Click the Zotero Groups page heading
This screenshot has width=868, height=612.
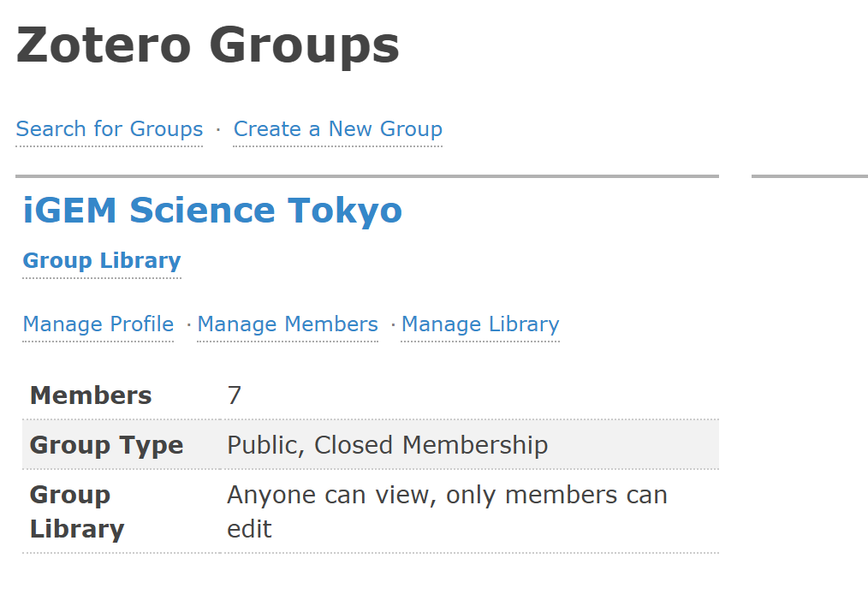208,45
